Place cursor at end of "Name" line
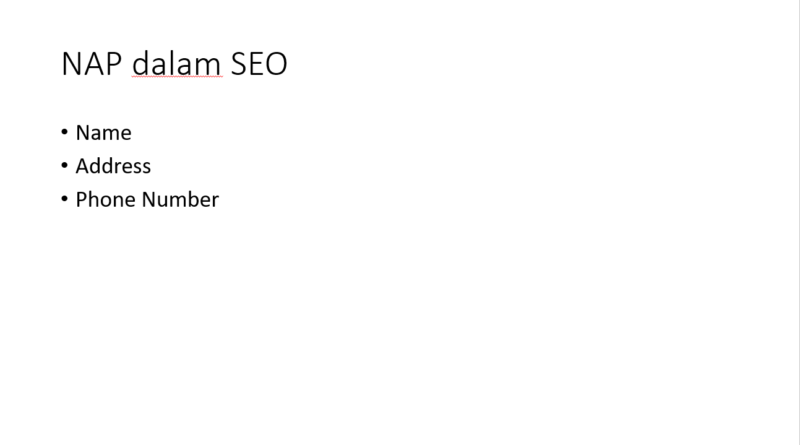 (133, 133)
